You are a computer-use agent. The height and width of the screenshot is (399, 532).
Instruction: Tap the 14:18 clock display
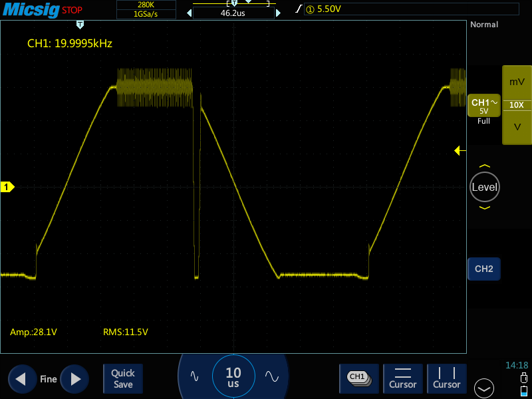(517, 365)
